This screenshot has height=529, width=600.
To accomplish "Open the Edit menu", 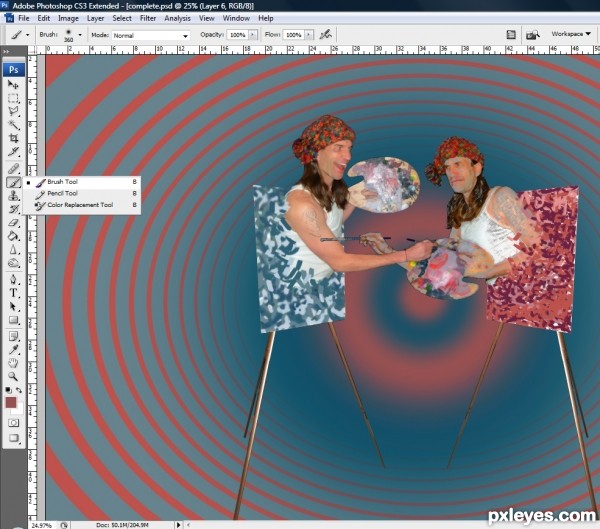I will click(44, 18).
